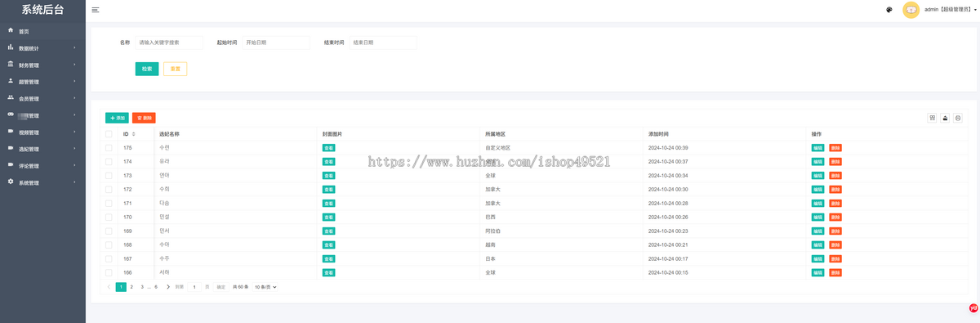This screenshot has width=980, height=323.
Task: Expand the 视频管理 sidebar menu
Action: [42, 132]
